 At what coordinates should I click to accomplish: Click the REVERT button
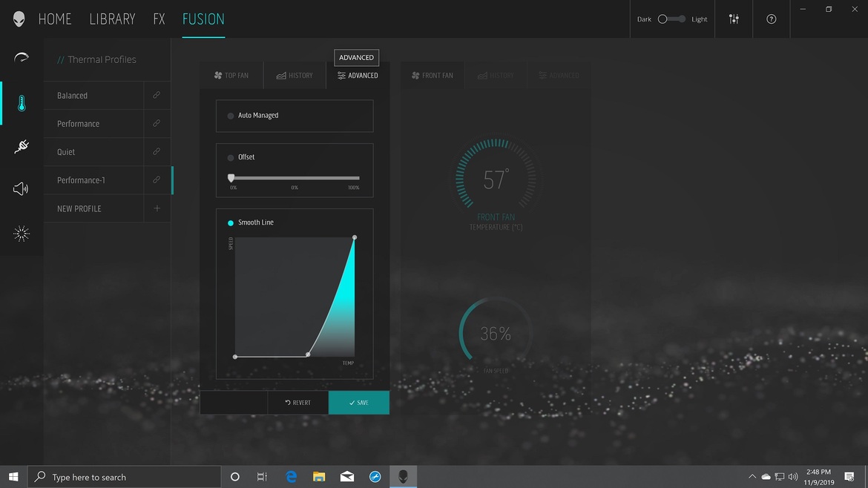point(297,403)
